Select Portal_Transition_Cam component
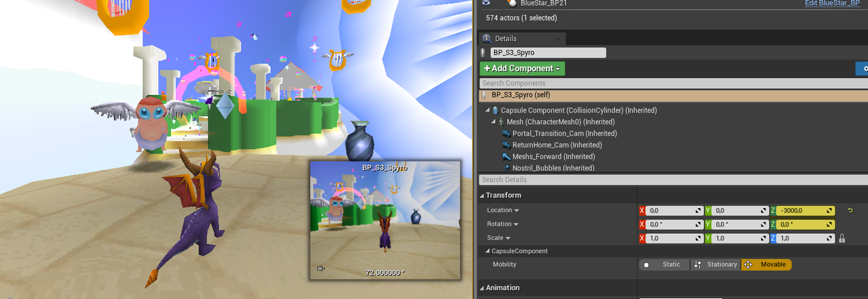This screenshot has width=868, height=299. pos(564,134)
